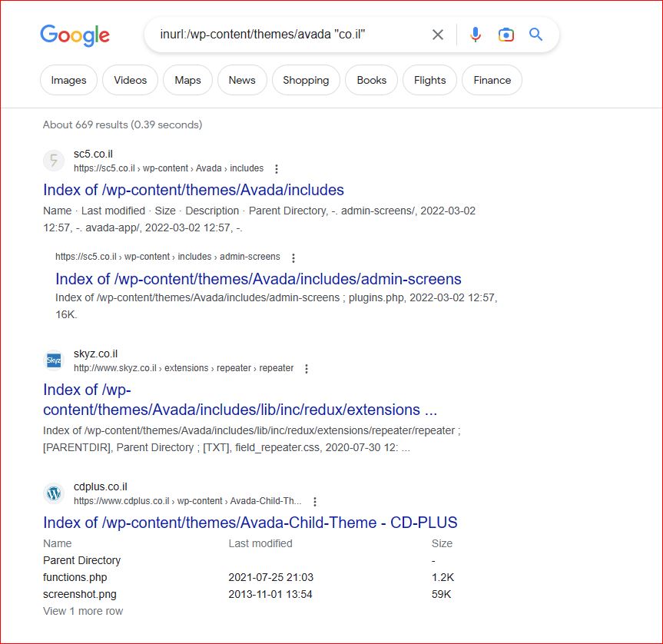Submit search with the magnifying glass icon
Screen dimensions: 663x644
click(x=535, y=35)
